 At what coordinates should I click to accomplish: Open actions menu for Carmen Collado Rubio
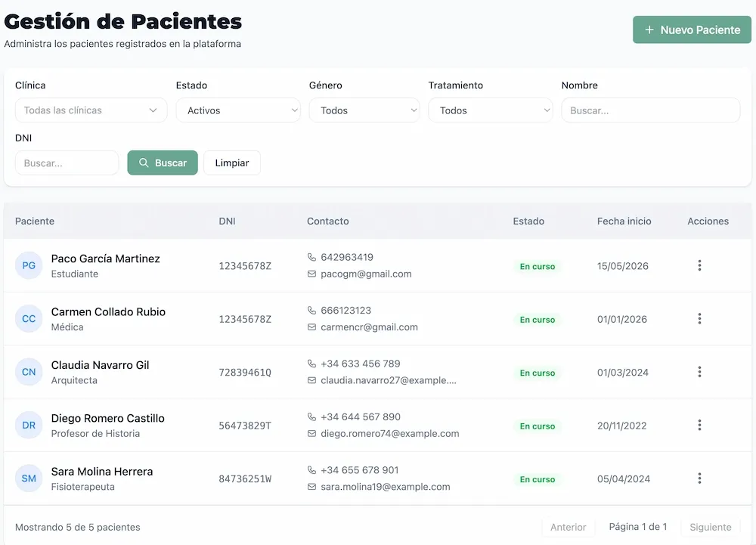(699, 318)
